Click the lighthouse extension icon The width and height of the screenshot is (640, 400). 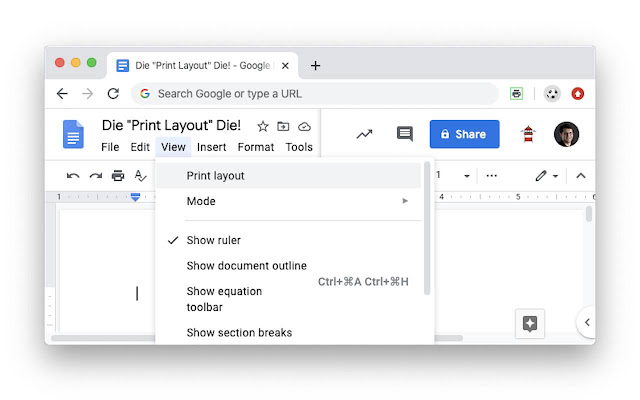528,134
